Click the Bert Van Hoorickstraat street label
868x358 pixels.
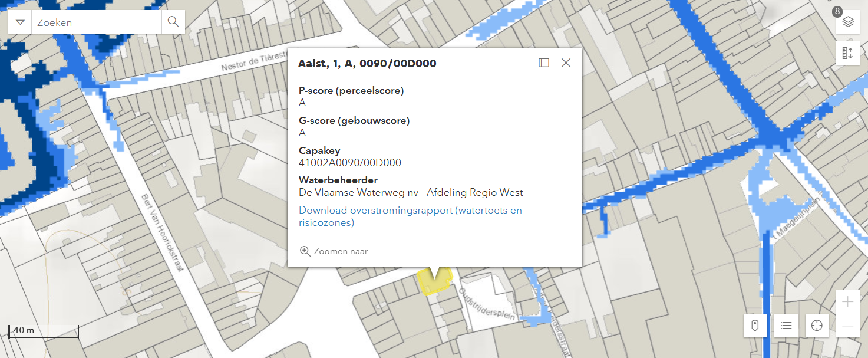coord(161,232)
